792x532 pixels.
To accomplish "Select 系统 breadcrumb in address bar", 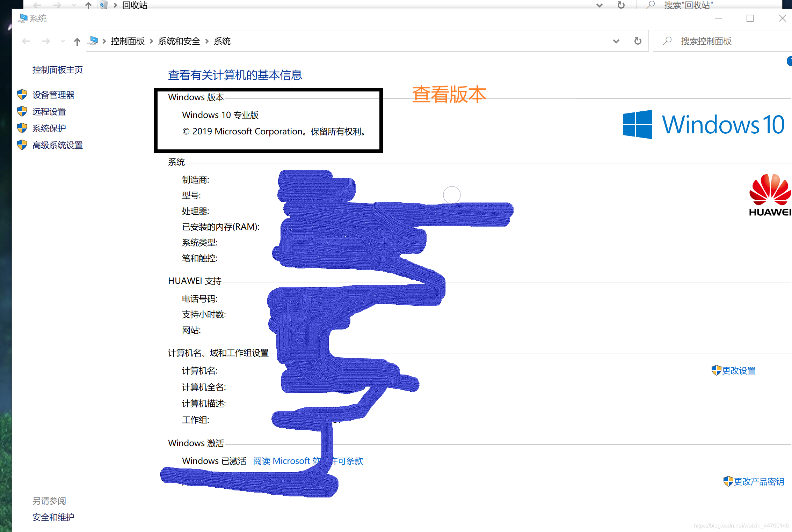I will (222, 41).
